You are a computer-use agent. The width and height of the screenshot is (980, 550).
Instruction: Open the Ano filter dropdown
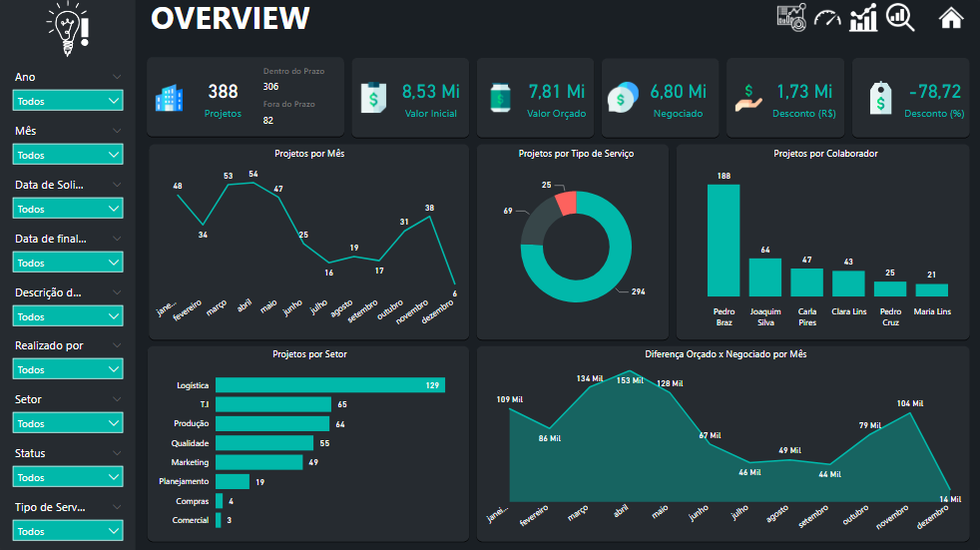[x=68, y=101]
